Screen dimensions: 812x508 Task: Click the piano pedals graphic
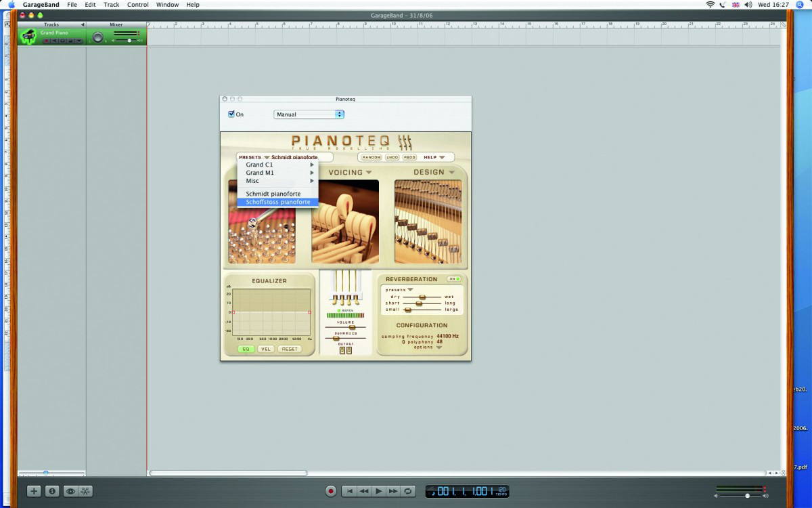click(346, 288)
